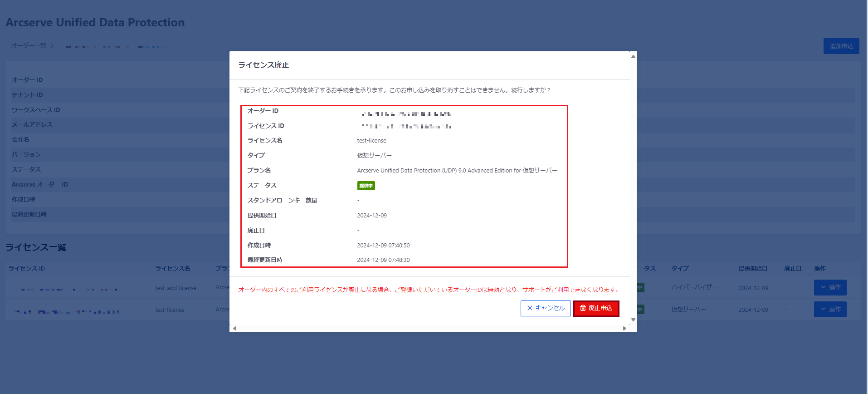Click the dialog's scroll-down arrow

[633, 320]
